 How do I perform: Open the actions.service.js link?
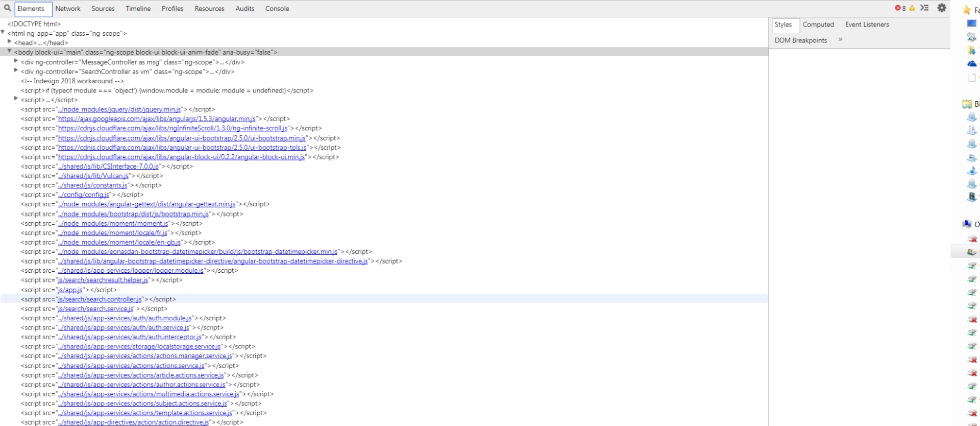coord(131,366)
